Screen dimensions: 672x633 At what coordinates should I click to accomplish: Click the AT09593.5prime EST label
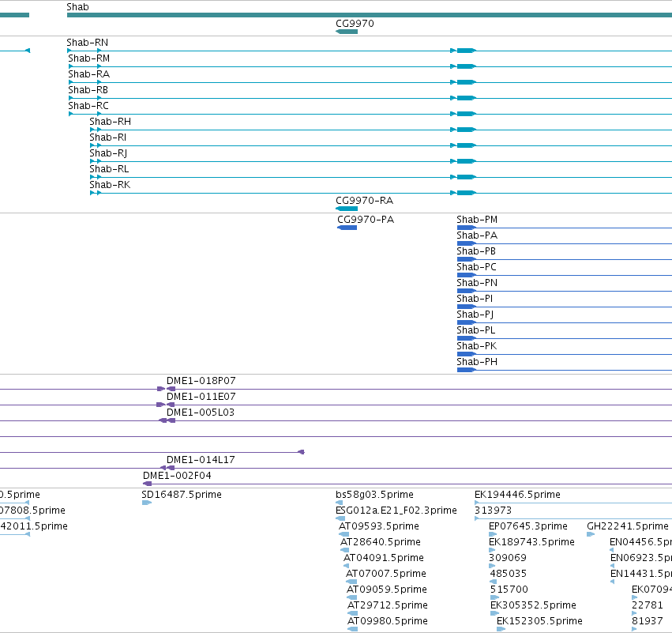[x=379, y=526]
